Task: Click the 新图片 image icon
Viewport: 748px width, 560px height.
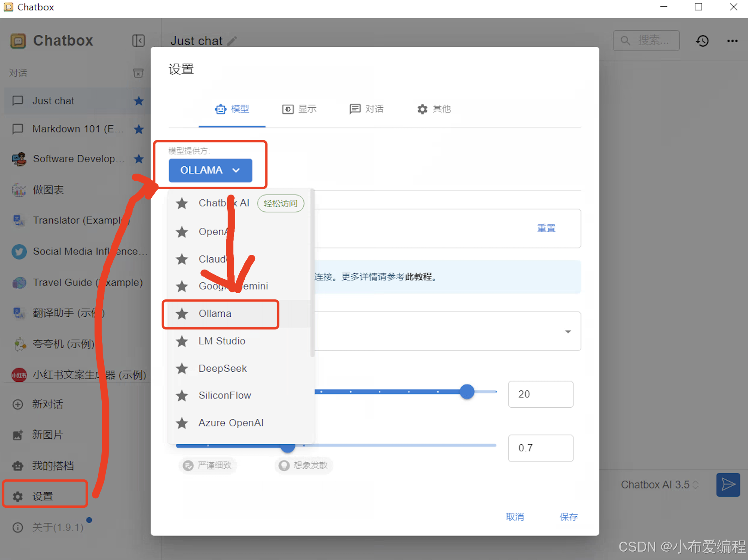Action: click(18, 435)
